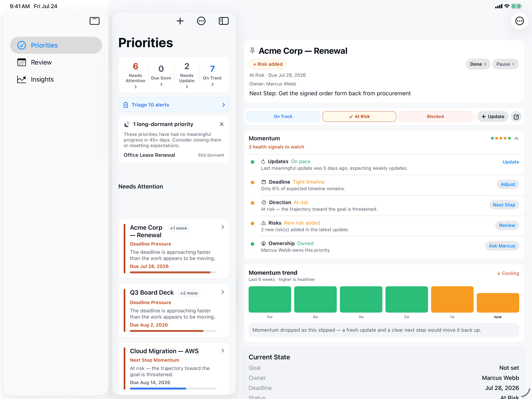Open the detail pane more options ellipsis
This screenshot has height=399, width=532.
coord(519,21)
